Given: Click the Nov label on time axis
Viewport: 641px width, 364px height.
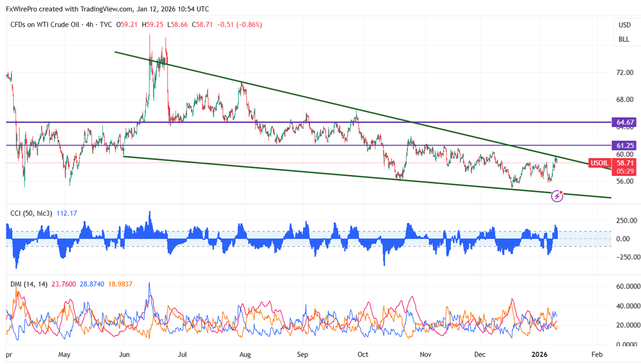Looking at the screenshot, I should click(425, 355).
